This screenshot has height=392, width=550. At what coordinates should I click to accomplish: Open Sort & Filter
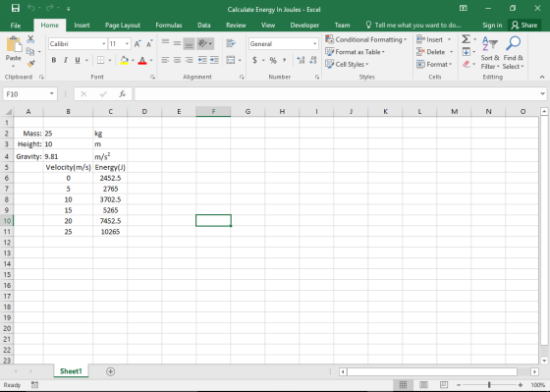click(490, 53)
